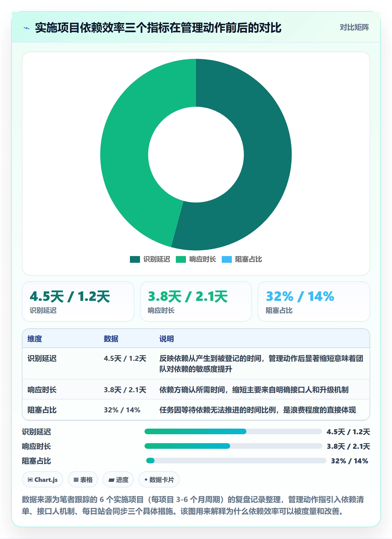Click the 3.8天 / 2.1天 stat card

(x=196, y=301)
